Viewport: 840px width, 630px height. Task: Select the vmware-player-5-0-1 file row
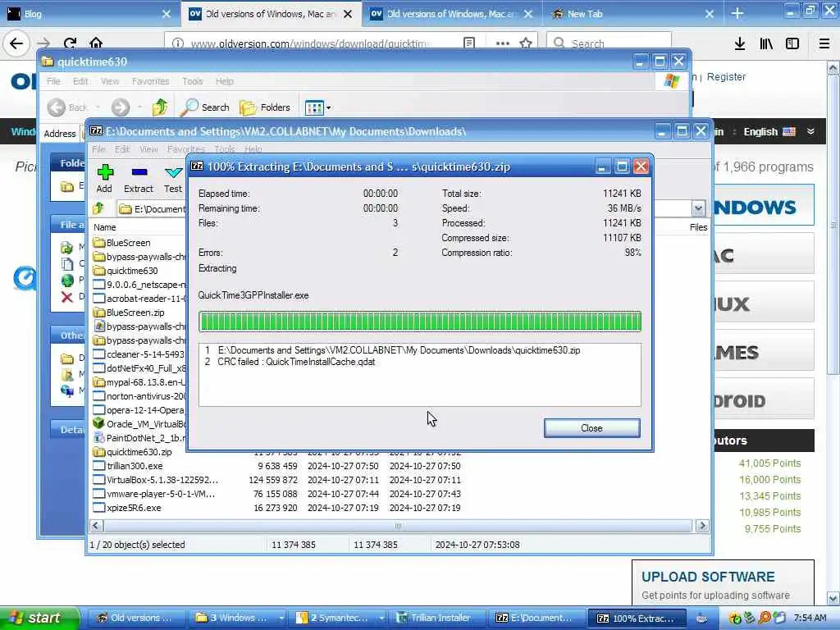[161, 494]
